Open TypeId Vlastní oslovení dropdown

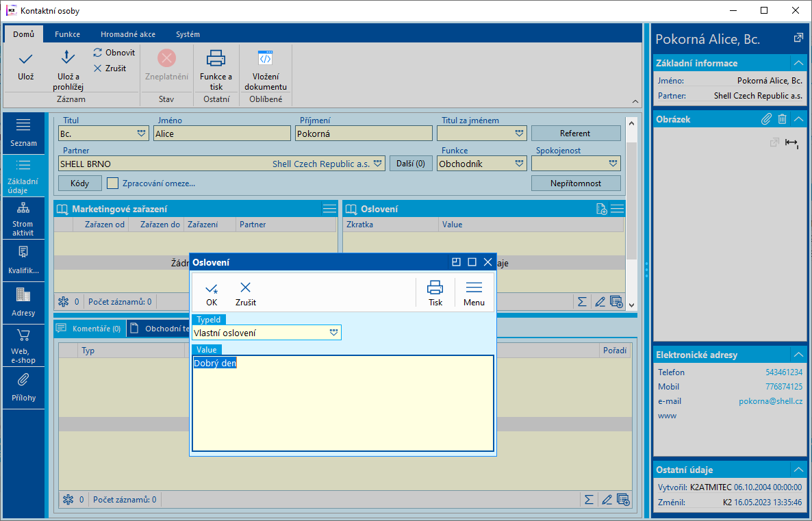click(x=333, y=333)
